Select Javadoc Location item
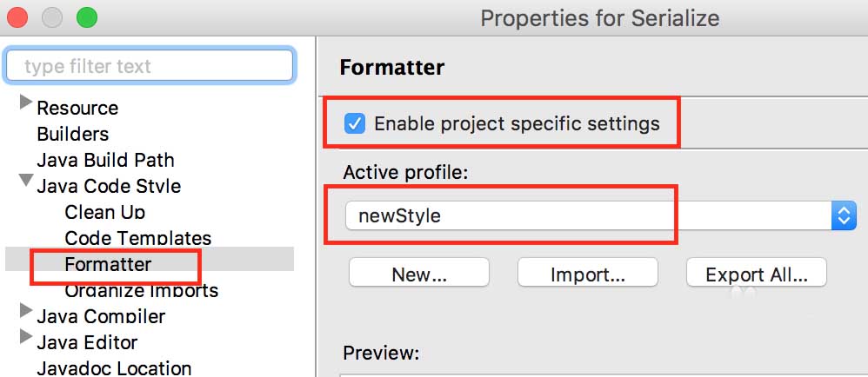Screen dimensions: 868x377 (x=114, y=368)
